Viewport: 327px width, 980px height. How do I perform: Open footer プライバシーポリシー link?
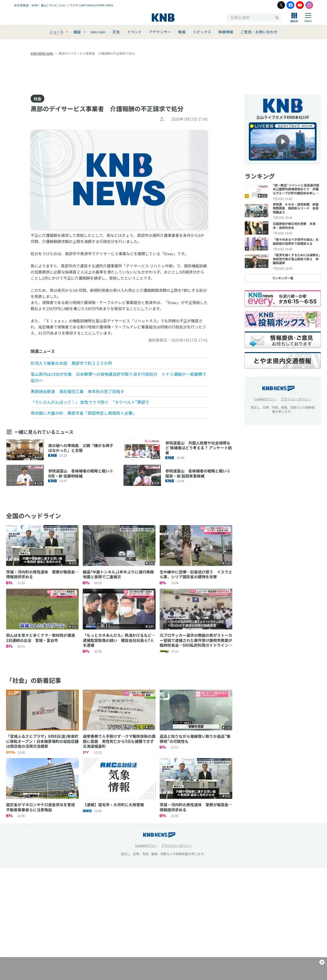[177, 845]
